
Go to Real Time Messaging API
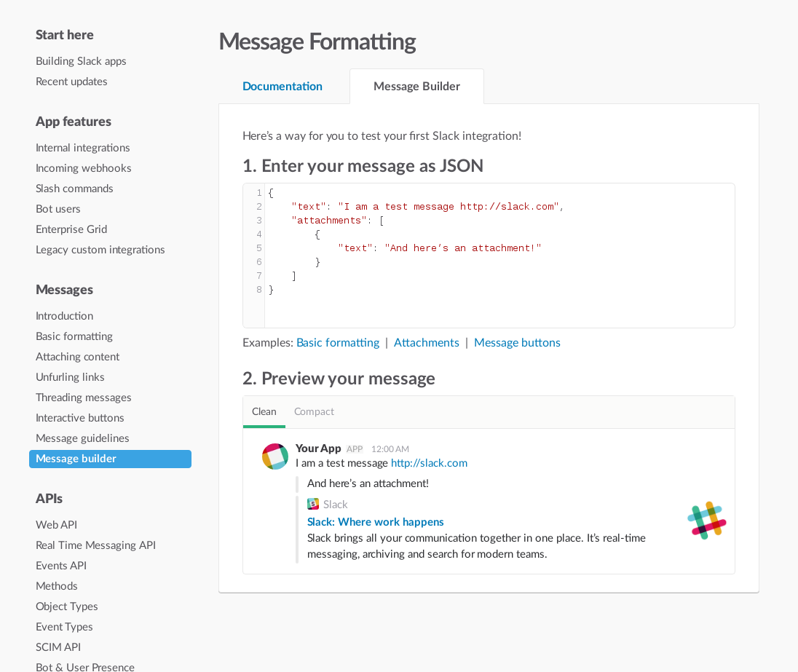point(95,545)
